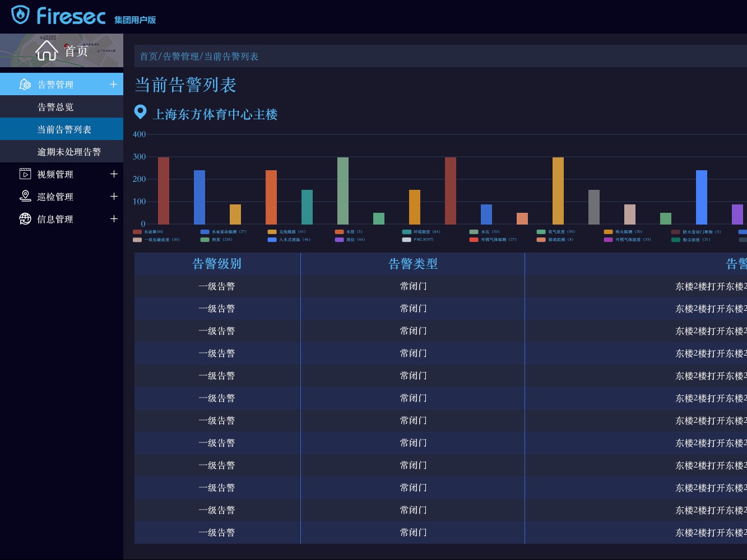Viewport: 747px width, 560px height.
Task: Click 首页 in the breadcrumb trail
Action: point(149,57)
